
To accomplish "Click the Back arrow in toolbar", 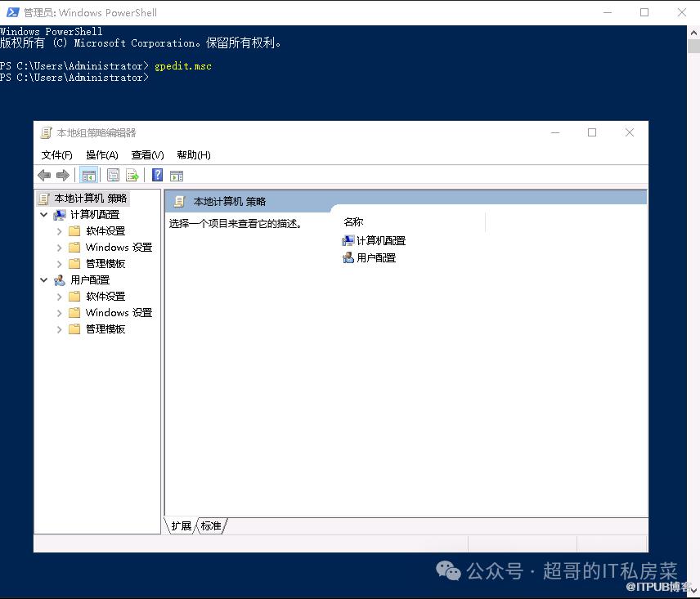I will [x=44, y=175].
